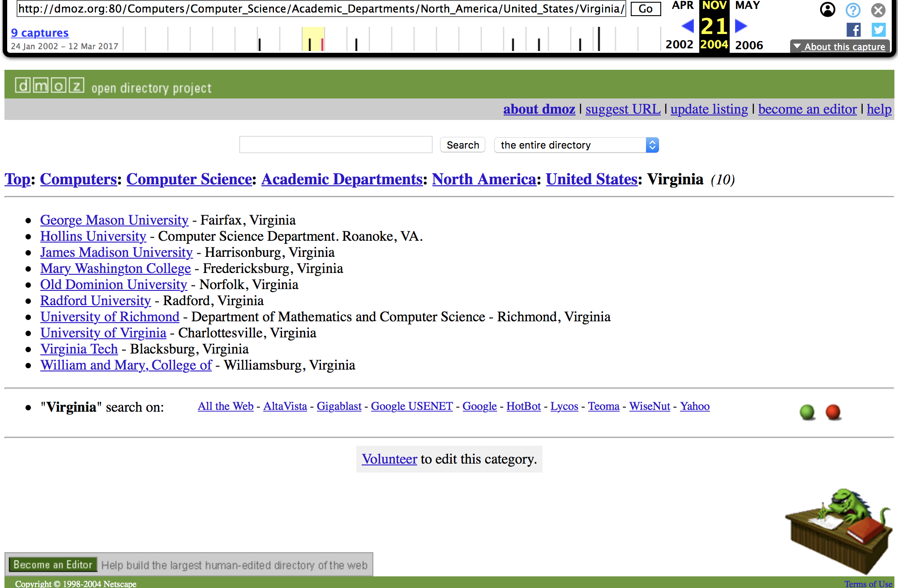Open the Wayback Machine help icon
This screenshot has height=588, width=898.
[853, 9]
